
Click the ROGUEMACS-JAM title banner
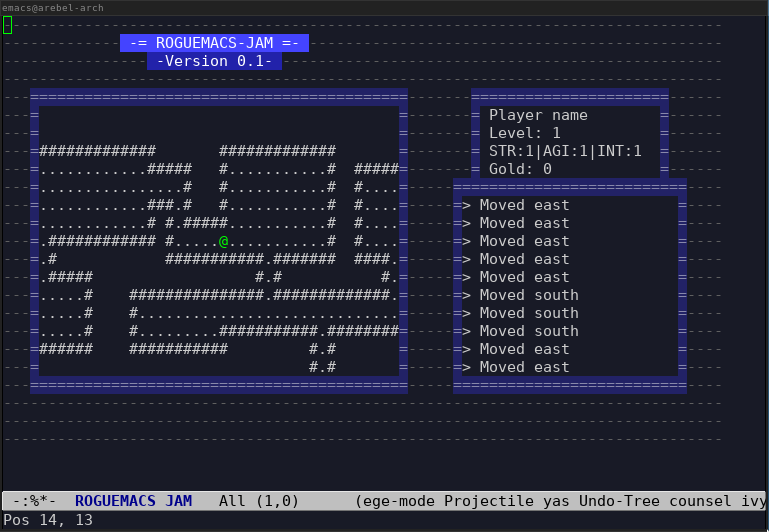click(x=214, y=43)
